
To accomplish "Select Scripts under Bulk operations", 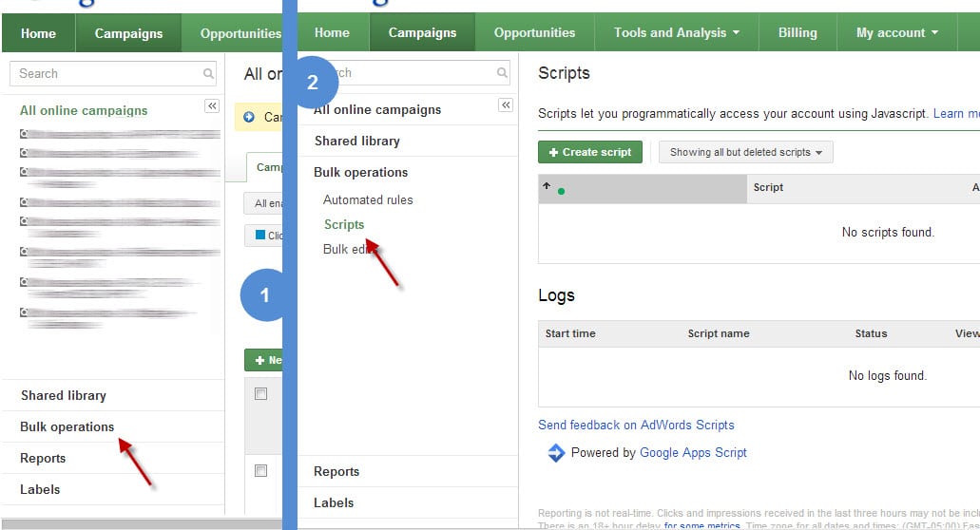I will 344,224.
